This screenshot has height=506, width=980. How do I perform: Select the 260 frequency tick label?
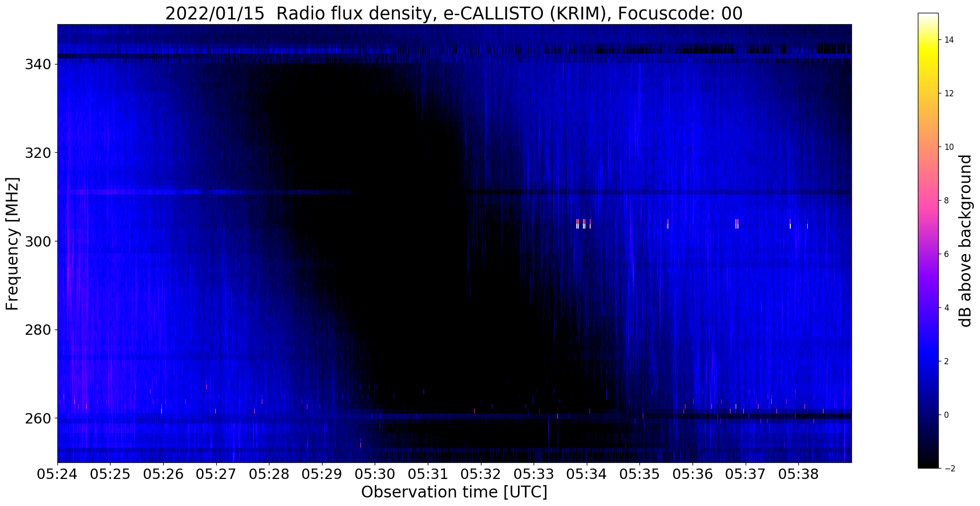[38, 419]
